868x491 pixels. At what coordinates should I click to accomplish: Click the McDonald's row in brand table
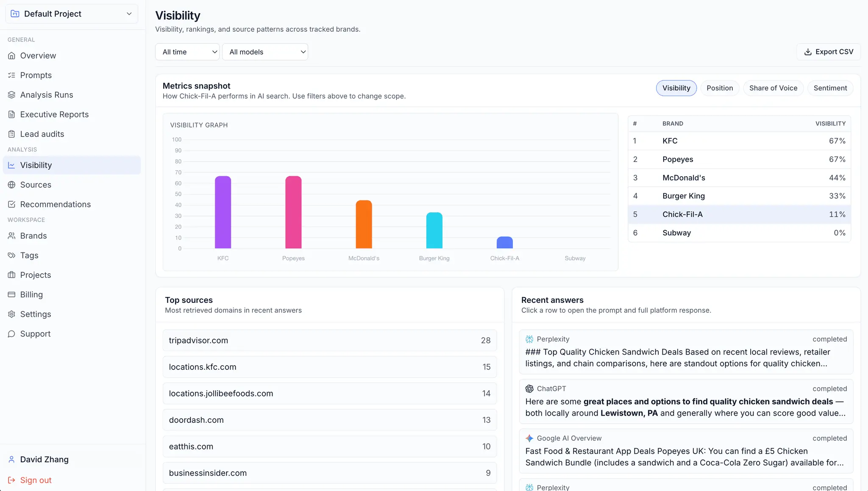739,178
